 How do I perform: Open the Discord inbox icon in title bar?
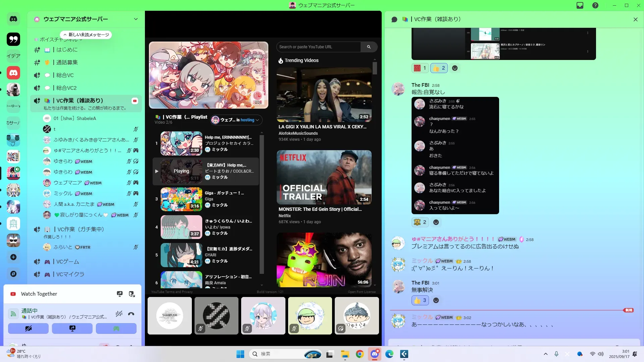coord(580,5)
